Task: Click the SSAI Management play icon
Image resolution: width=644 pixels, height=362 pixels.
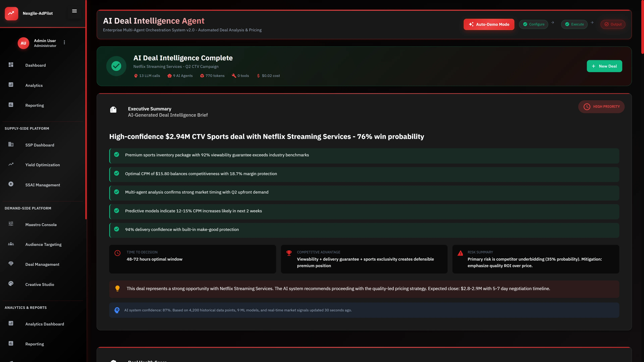Action: [11, 184]
